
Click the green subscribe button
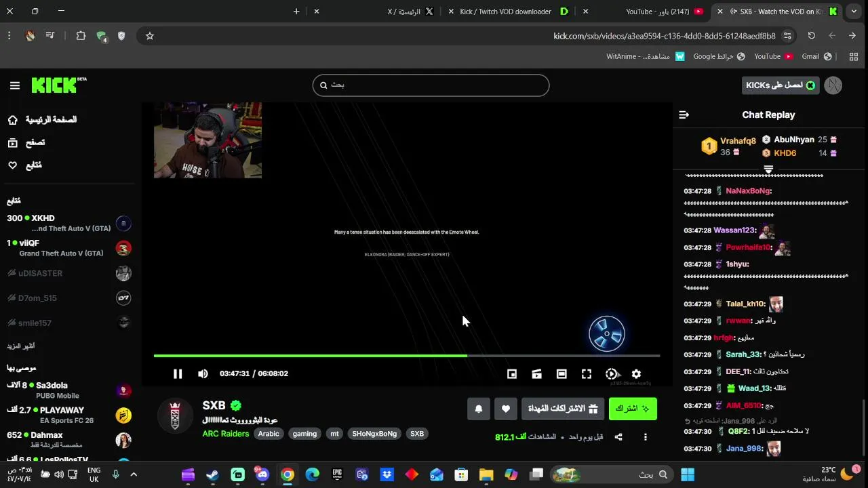click(633, 409)
